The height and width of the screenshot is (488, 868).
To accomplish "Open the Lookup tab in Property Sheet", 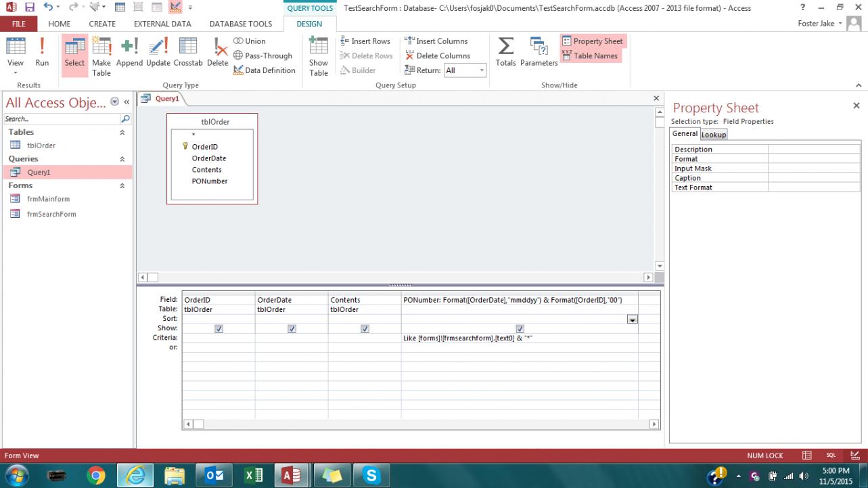I will point(713,135).
